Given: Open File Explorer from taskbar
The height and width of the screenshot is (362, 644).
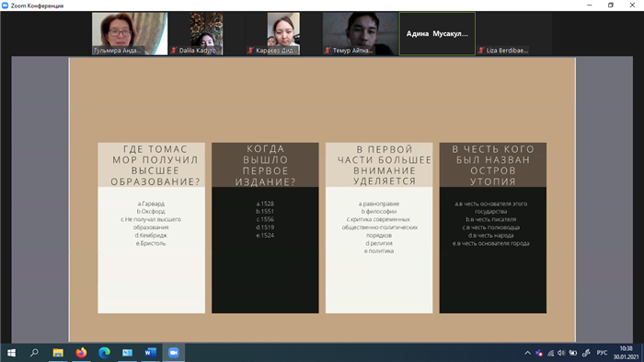Looking at the screenshot, I should [x=58, y=353].
